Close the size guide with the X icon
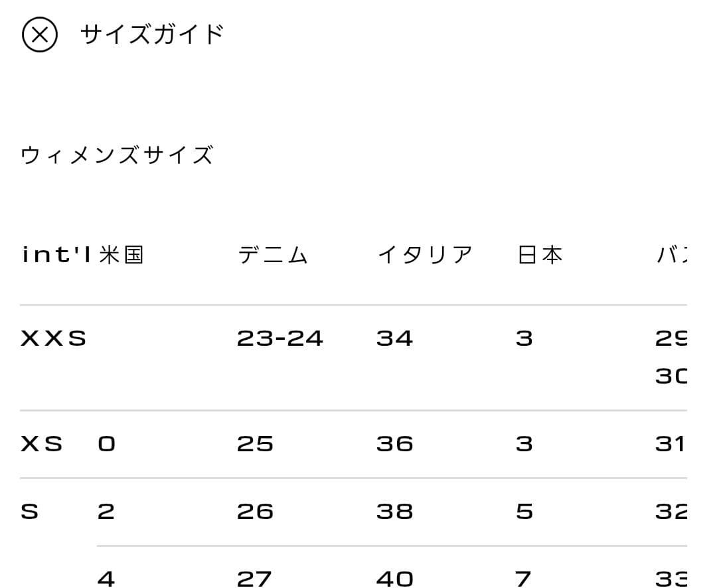 point(40,35)
